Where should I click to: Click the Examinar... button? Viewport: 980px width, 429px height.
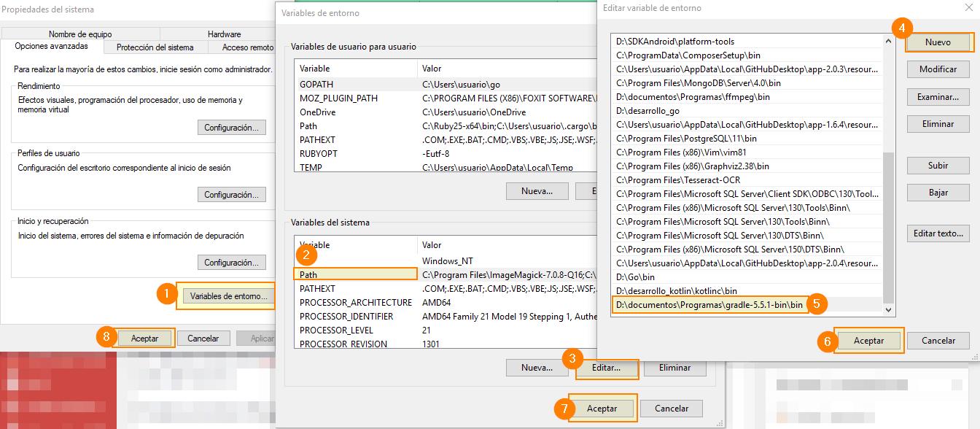pos(938,97)
